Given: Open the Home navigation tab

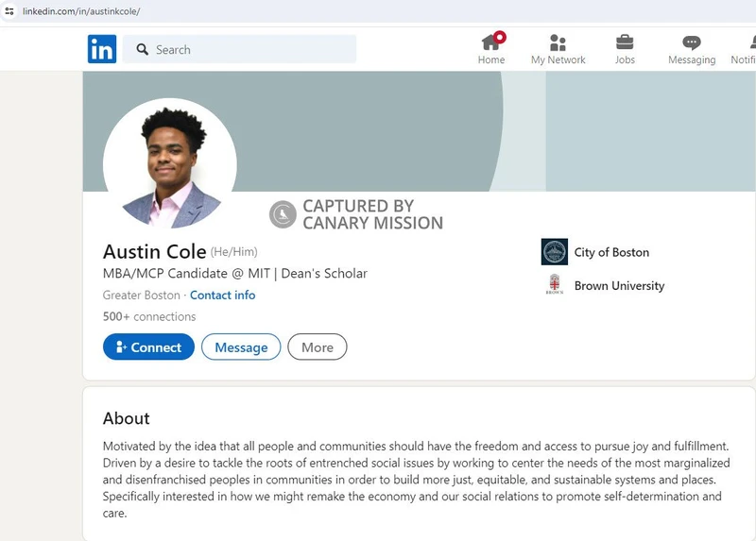Looking at the screenshot, I should click(x=491, y=49).
